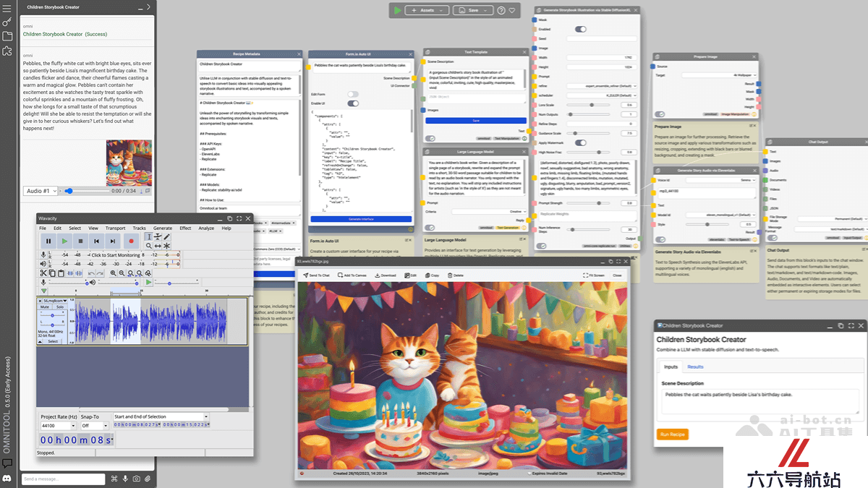Screen dimensions: 868x488
Task: Toggle the Large Language Model block enable switch
Action: (x=430, y=228)
